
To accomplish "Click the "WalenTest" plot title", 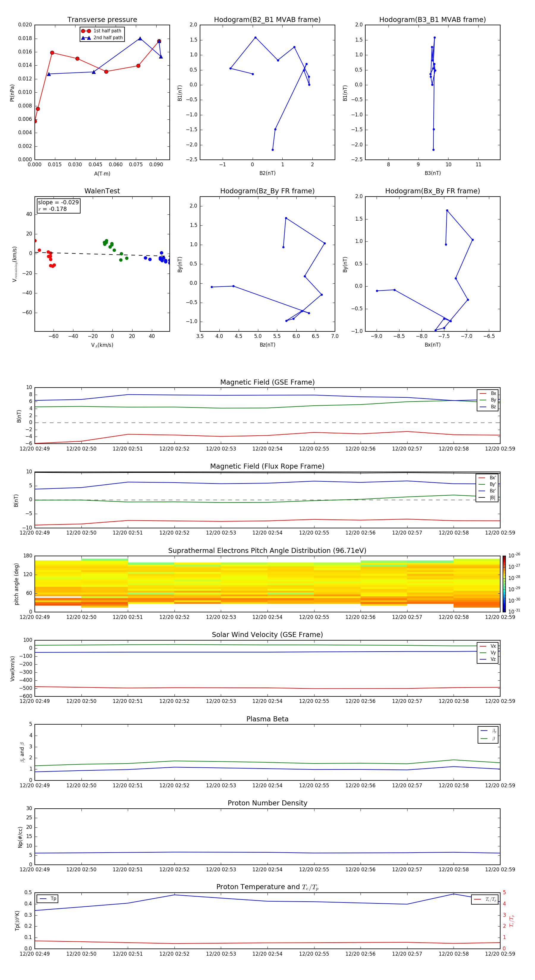I will [x=102, y=191].
